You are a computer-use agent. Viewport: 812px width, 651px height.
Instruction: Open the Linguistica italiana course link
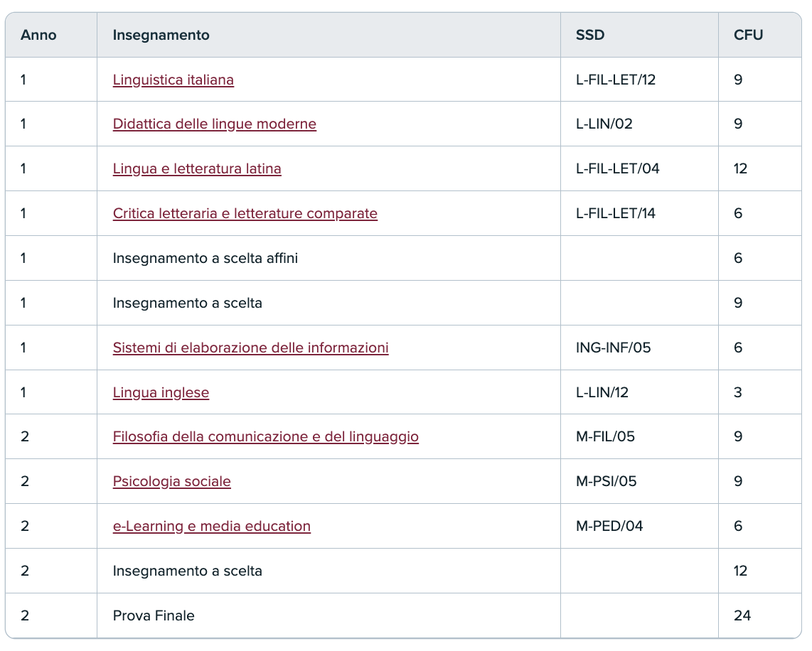[173, 80]
